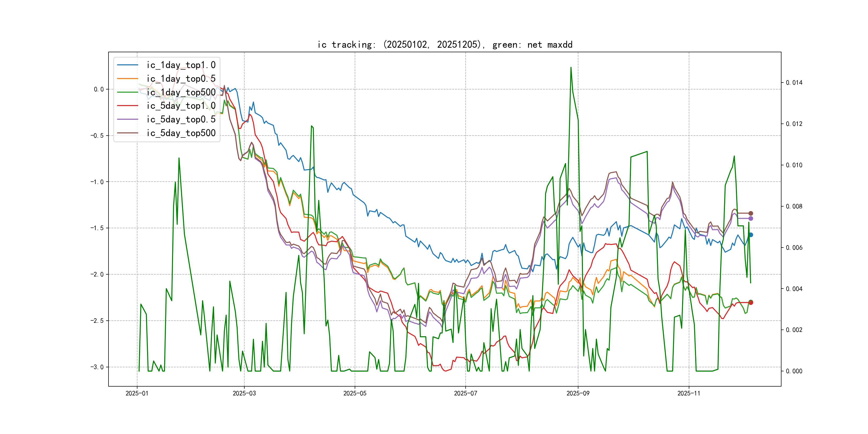The width and height of the screenshot is (868, 434).
Task: Click the purple line swatch in legend
Action: (x=128, y=119)
